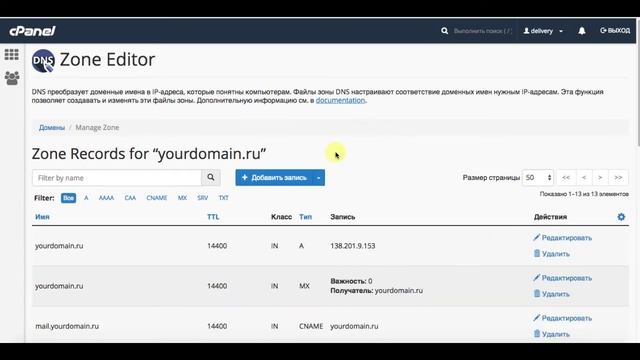Click the mail.yourdomain.ru name cell
The height and width of the screenshot is (360, 640).
(67, 326)
